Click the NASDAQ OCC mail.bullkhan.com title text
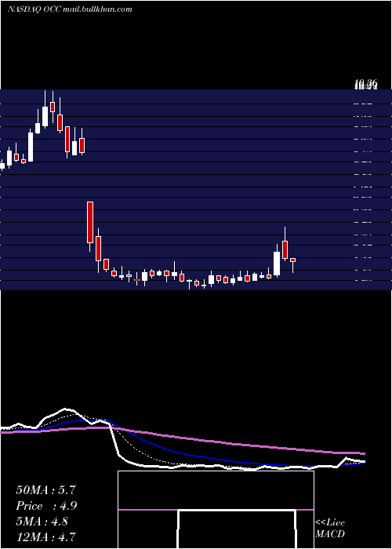 click(70, 9)
